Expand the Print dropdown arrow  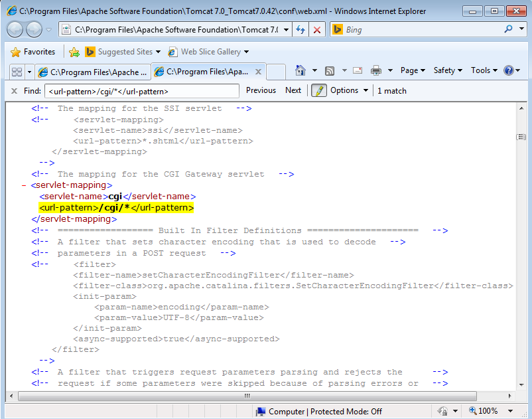(x=390, y=70)
